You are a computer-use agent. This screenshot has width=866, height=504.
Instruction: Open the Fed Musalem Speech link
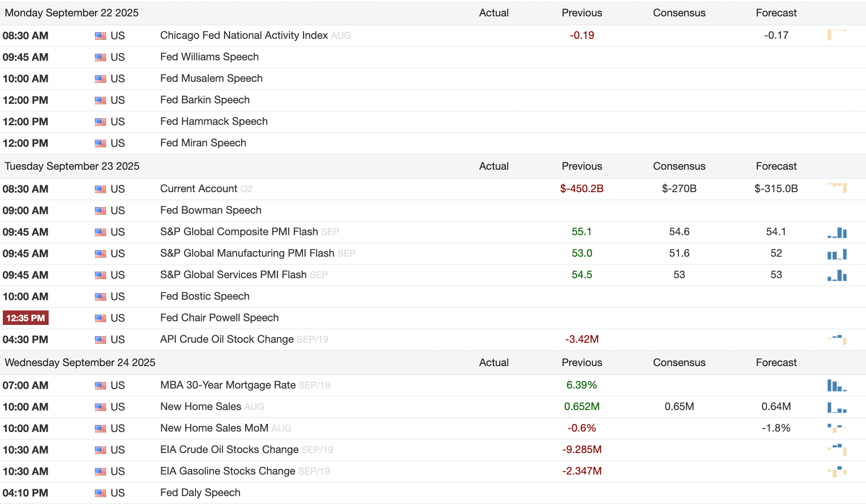(x=211, y=79)
